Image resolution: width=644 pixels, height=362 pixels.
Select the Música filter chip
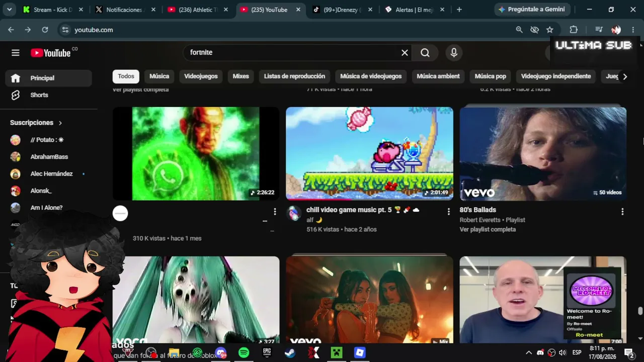point(159,76)
